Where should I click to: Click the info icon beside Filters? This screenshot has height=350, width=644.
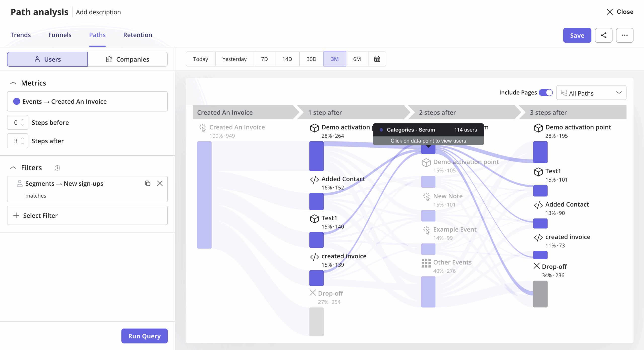point(57,168)
